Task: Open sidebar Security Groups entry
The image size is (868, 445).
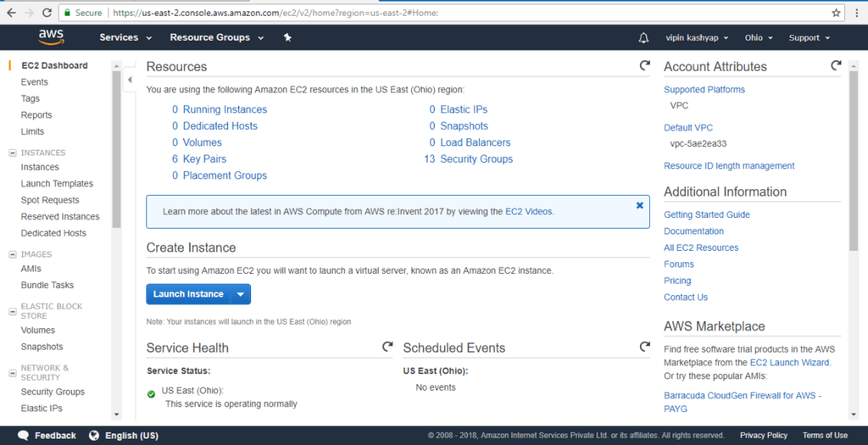Action: [53, 392]
